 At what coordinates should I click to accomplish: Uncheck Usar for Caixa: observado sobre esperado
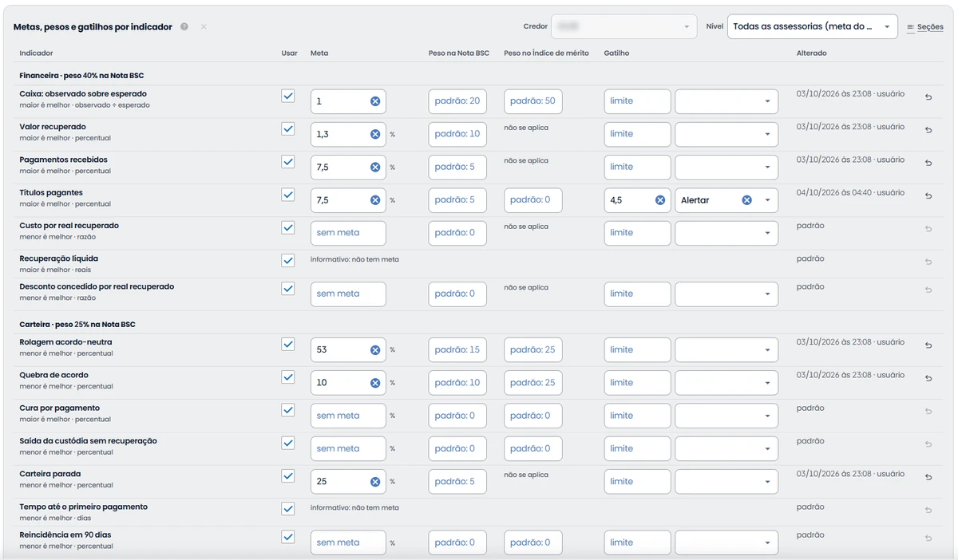tap(288, 96)
